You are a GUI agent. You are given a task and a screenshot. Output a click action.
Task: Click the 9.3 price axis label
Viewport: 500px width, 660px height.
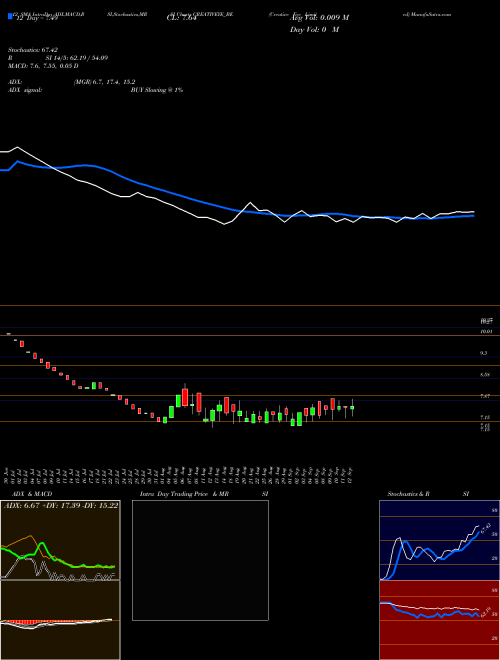484,353
